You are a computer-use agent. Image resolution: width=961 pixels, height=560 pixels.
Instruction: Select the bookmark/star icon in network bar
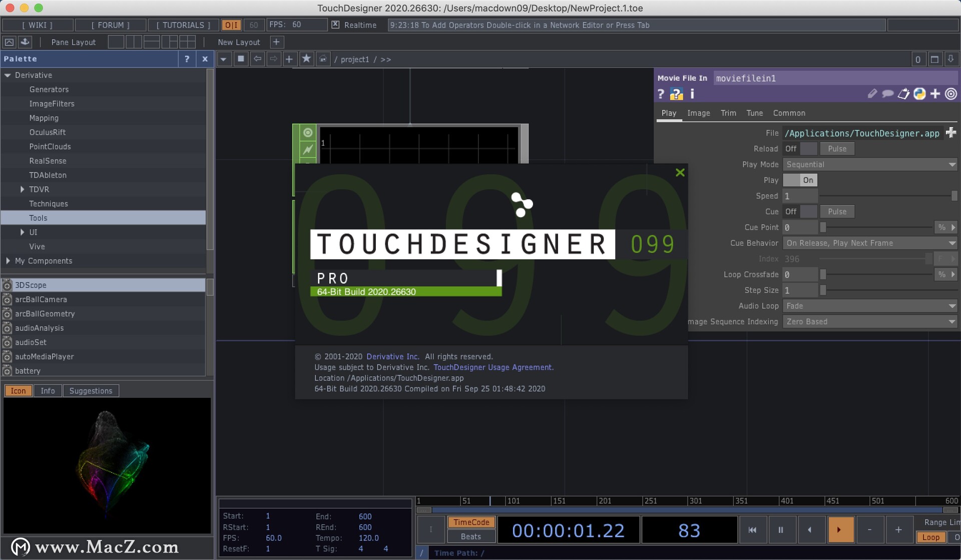[x=306, y=60]
